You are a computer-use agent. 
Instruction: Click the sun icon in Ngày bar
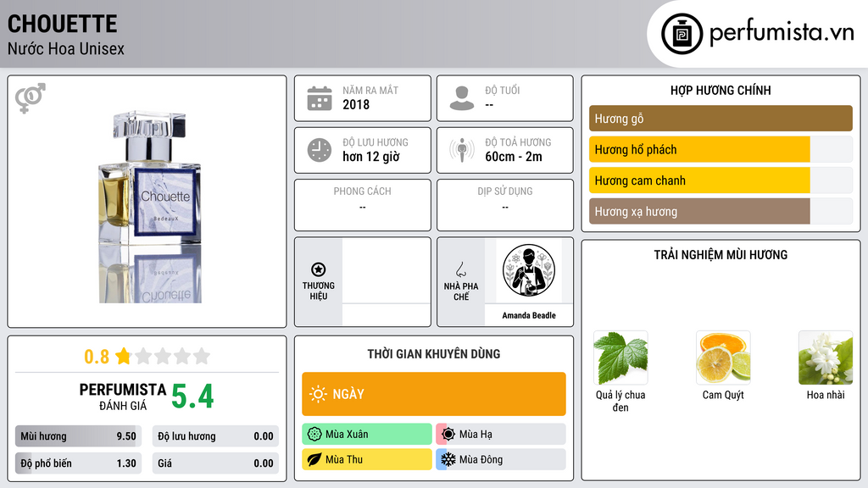pos(319,394)
